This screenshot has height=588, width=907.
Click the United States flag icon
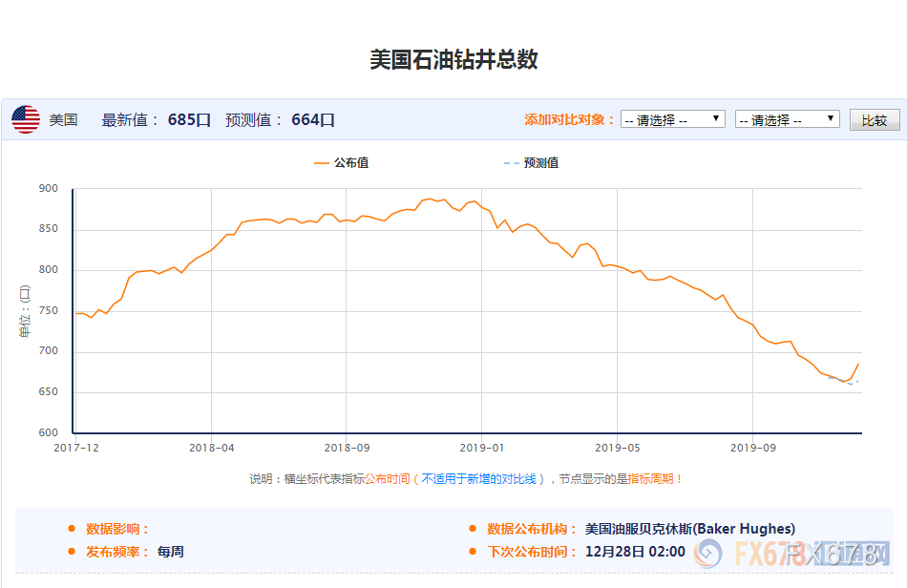26,119
